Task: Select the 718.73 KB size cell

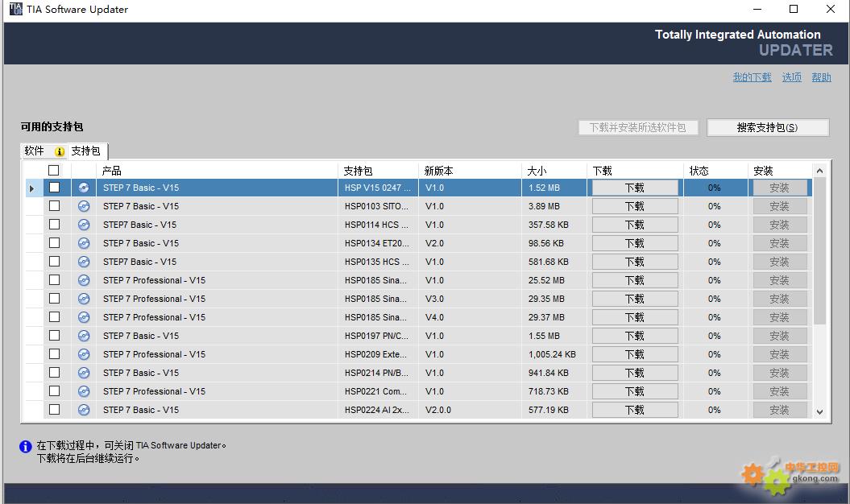Action: click(554, 391)
